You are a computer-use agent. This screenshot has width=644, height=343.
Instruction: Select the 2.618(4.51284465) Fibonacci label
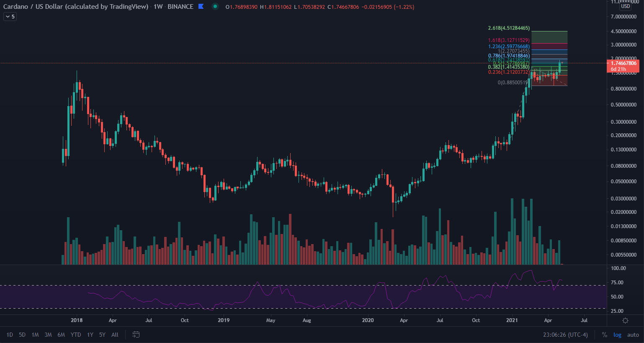[509, 29]
